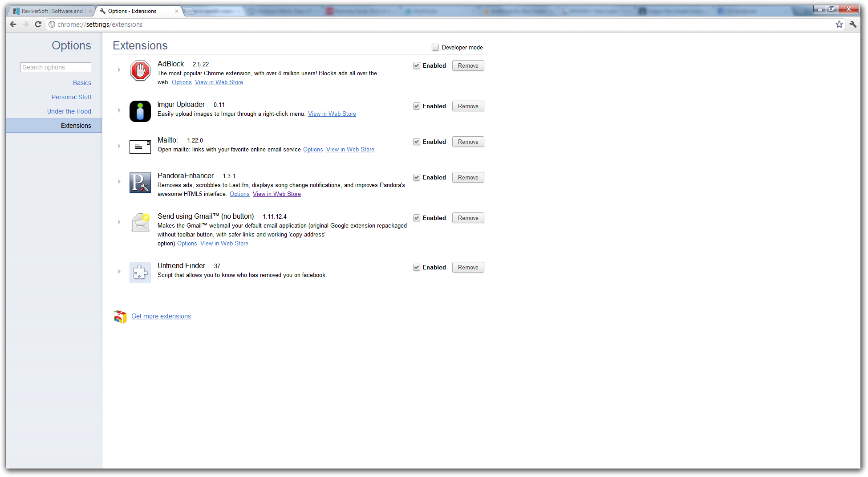Remove the Imgur Uploader extension
This screenshot has height=477, width=868.
click(468, 106)
